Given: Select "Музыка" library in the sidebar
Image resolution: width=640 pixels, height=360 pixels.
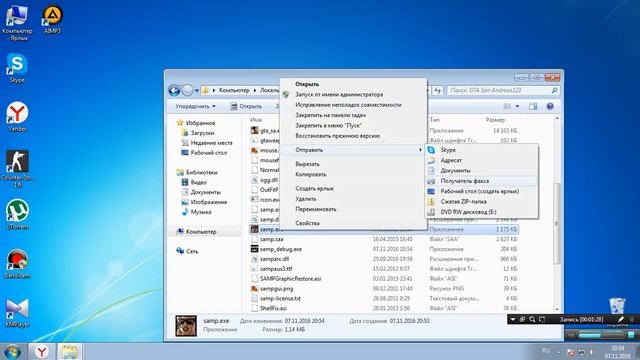Looking at the screenshot, I should [x=196, y=212].
